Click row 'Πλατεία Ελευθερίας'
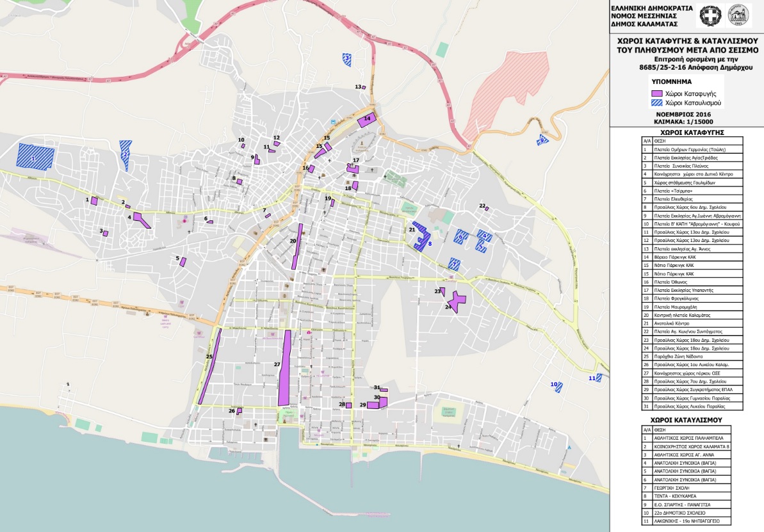Image resolution: width=764 pixels, height=532 pixels. pos(692,199)
